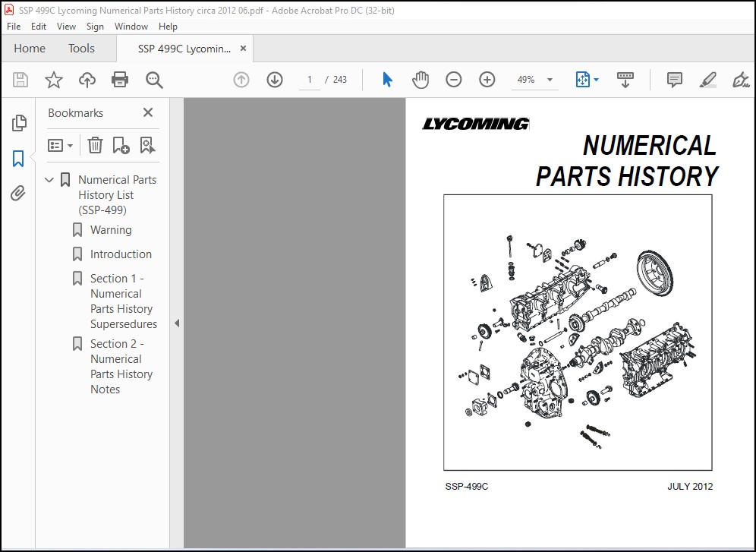Screen dimensions: 756x552
Task: Add a new bookmark icon
Action: click(x=121, y=145)
